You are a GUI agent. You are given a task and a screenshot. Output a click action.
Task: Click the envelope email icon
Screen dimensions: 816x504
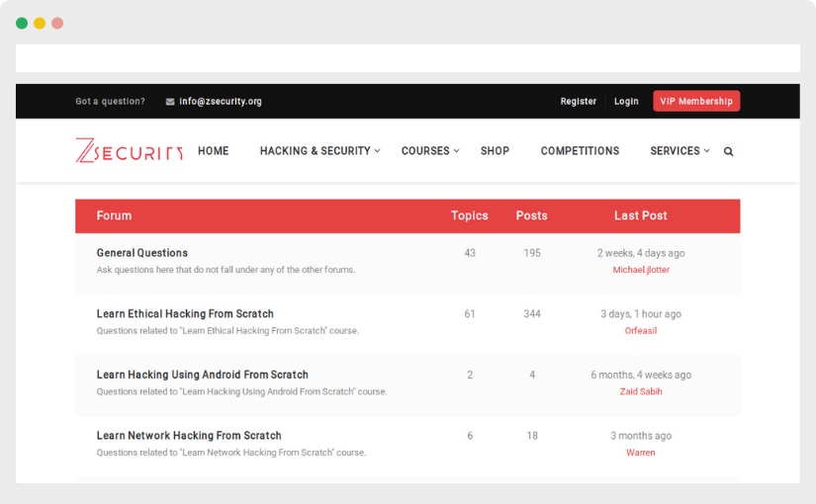point(170,102)
